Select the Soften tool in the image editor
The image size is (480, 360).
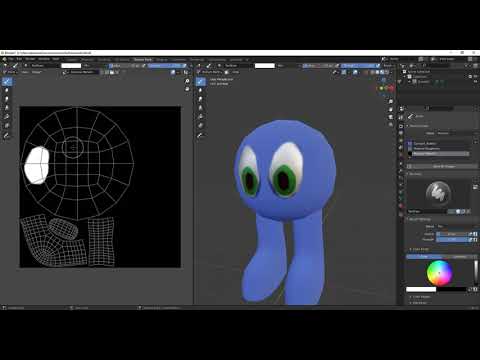[x=7, y=90]
